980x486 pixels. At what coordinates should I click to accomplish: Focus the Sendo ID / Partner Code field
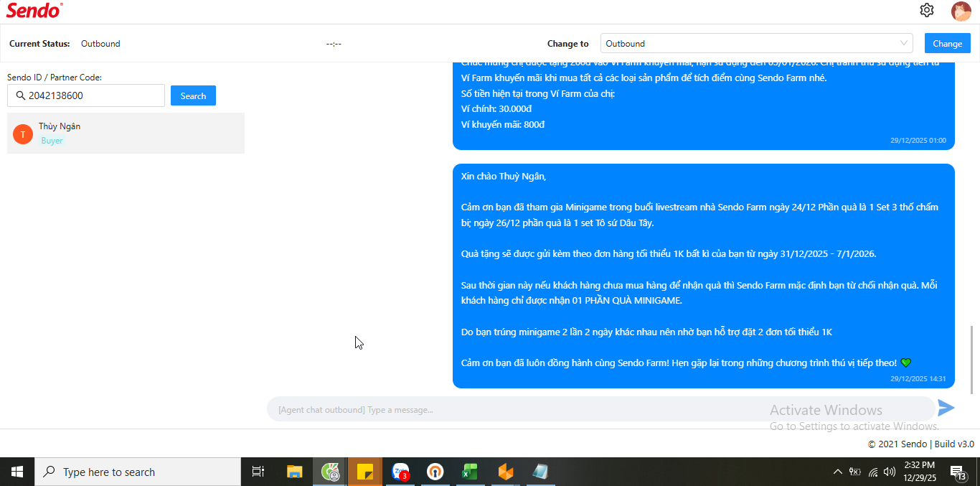click(86, 95)
